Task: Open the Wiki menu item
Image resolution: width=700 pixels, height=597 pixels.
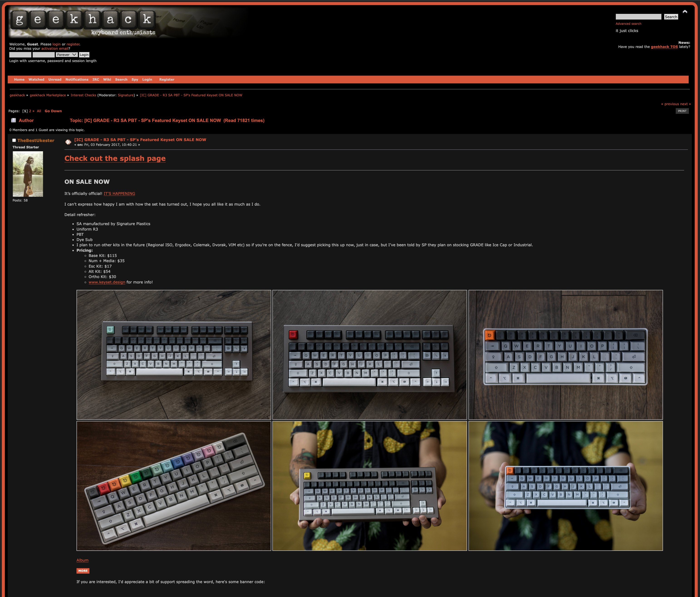Action: click(107, 80)
